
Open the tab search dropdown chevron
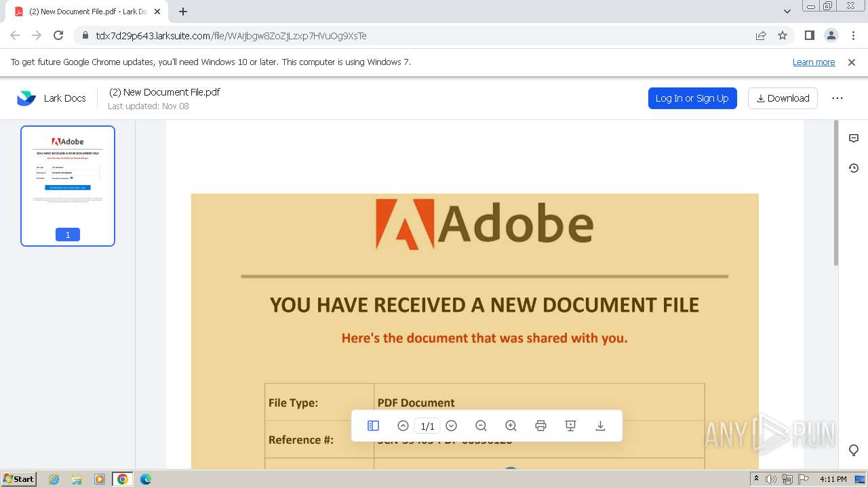coord(787,12)
